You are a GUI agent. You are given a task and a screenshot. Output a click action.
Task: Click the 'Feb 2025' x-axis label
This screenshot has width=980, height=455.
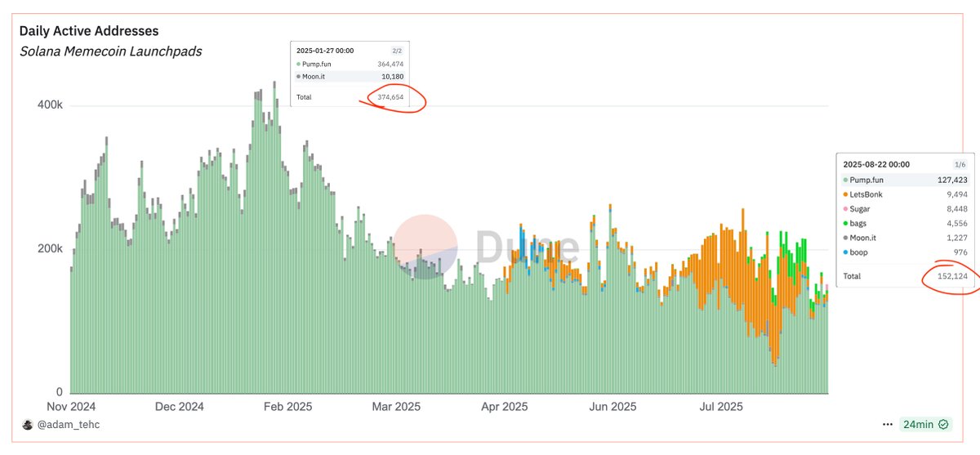click(x=287, y=406)
